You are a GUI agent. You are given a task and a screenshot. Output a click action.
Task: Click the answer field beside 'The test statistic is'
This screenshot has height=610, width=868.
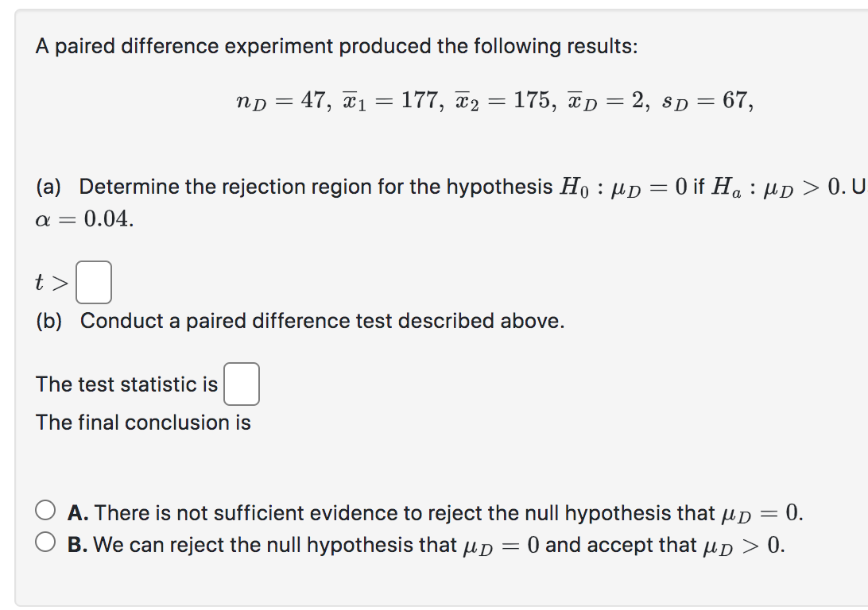pyautogui.click(x=242, y=384)
